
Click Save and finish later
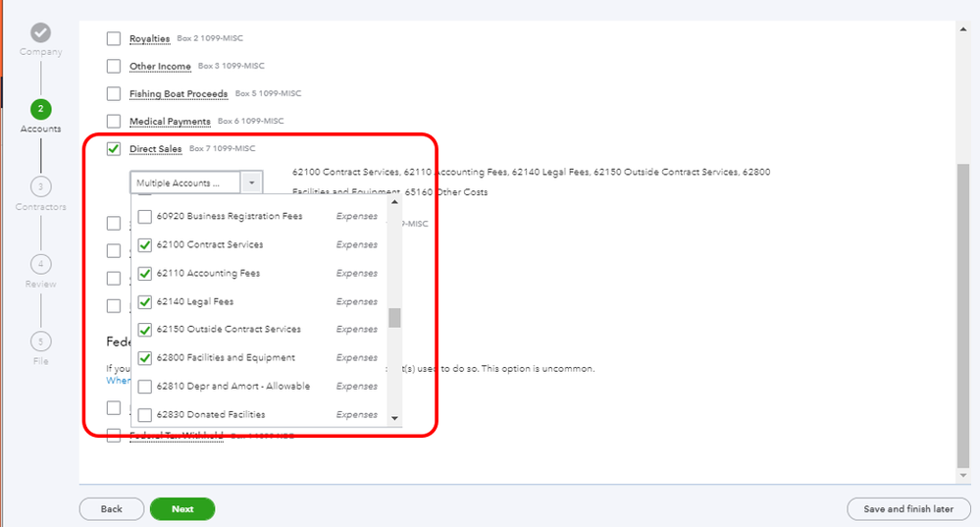click(x=906, y=509)
